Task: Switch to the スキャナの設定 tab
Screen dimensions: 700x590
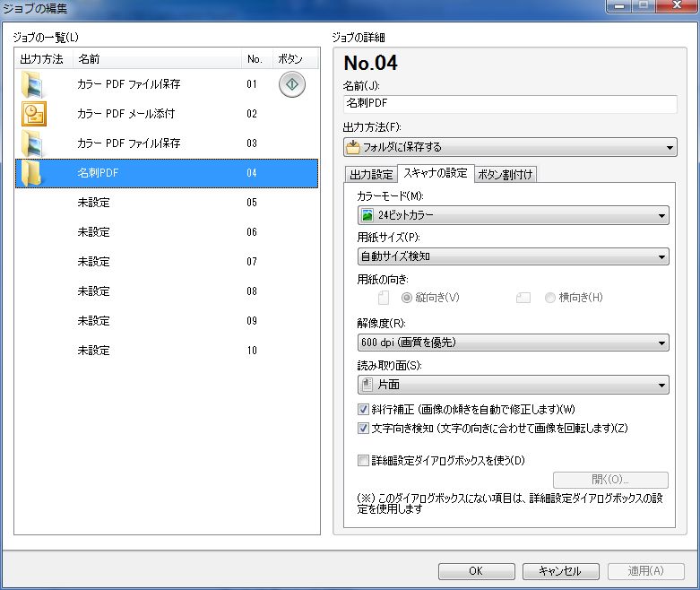Action: [x=436, y=173]
